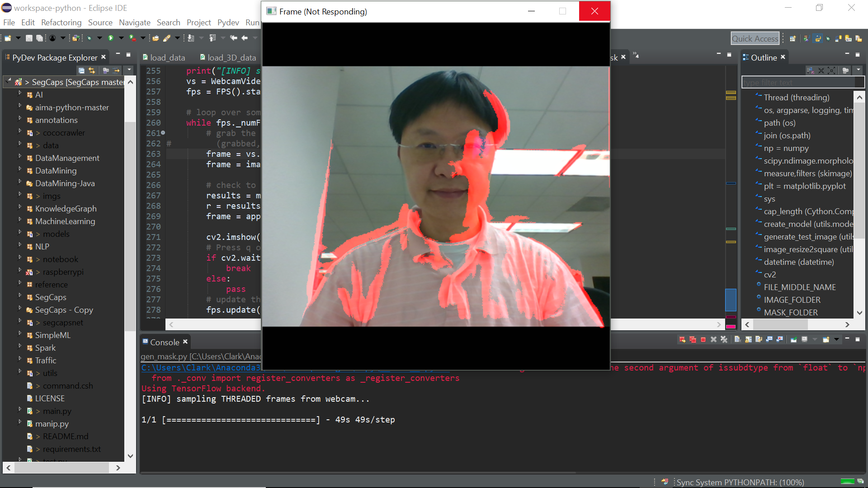The height and width of the screenshot is (488, 868).
Task: Click the Debug bug icon in toolbar
Action: coord(89,38)
